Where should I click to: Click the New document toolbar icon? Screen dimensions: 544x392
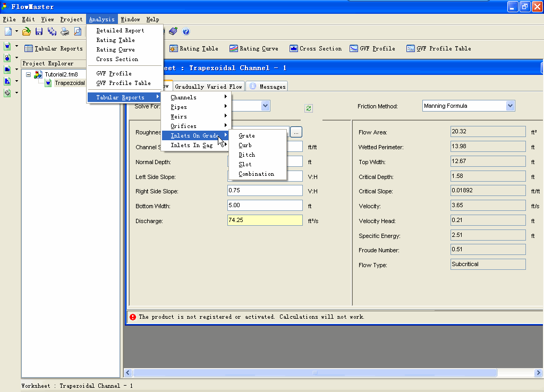tap(8, 31)
